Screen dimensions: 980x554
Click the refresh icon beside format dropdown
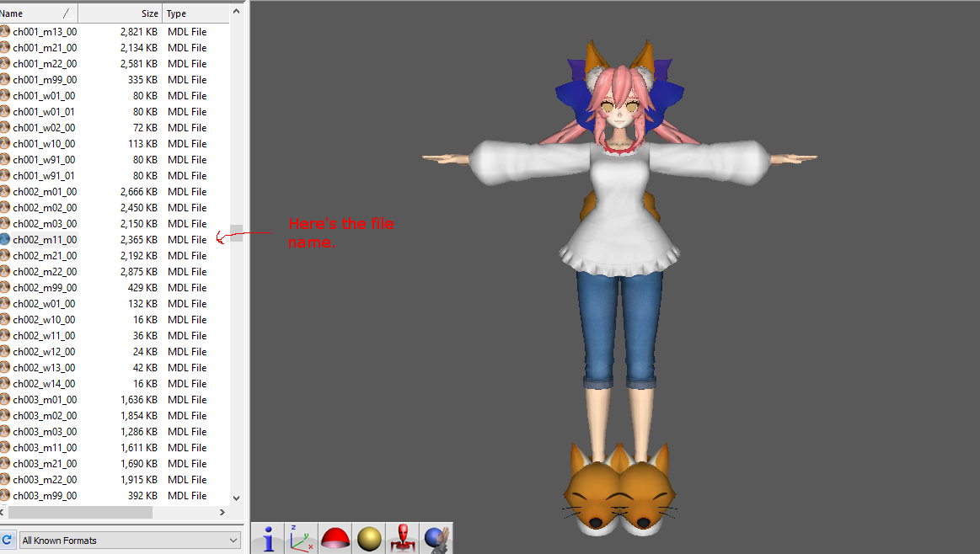7,540
